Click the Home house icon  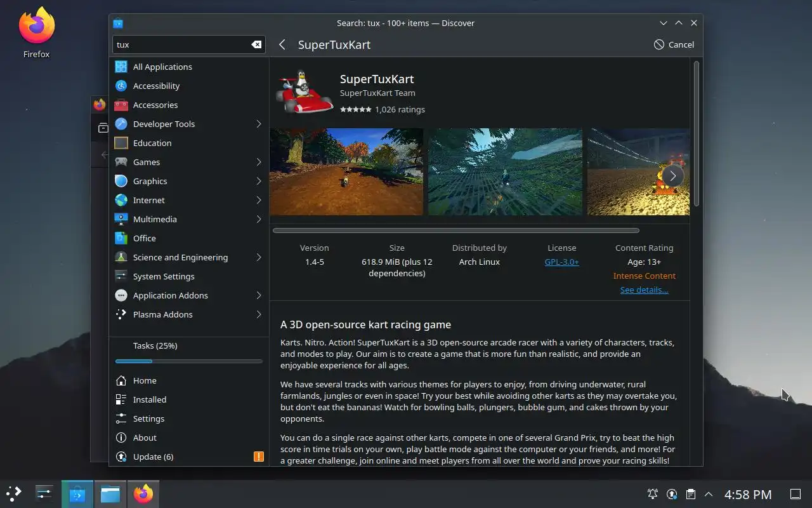click(121, 380)
